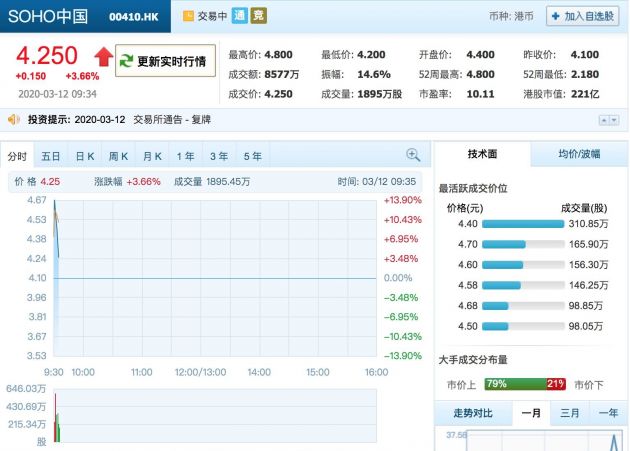
Task: Switch to the 月K chart tab
Action: (x=152, y=156)
